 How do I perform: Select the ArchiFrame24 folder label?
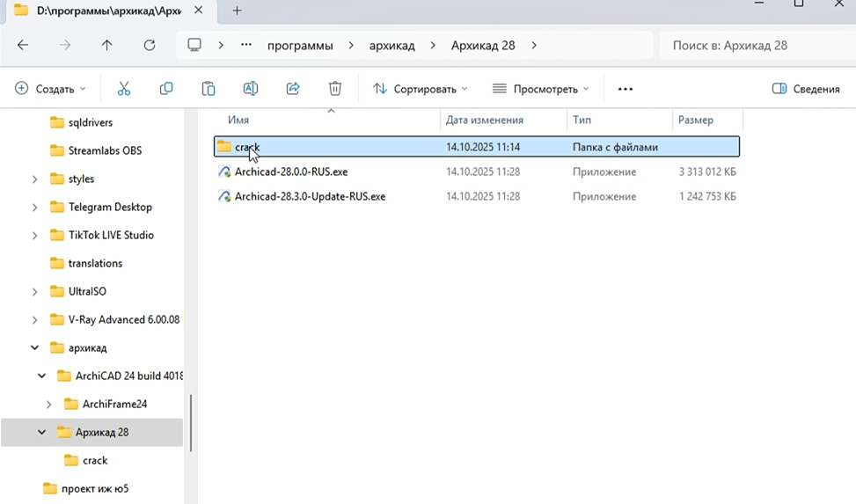pos(114,404)
